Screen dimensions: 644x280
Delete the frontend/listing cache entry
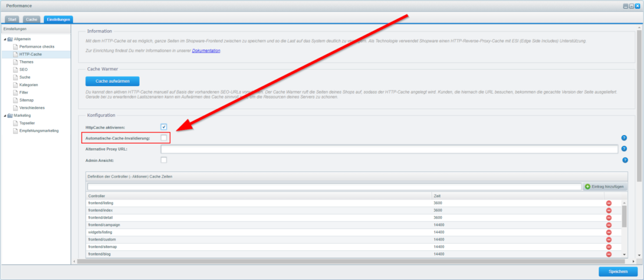609,203
